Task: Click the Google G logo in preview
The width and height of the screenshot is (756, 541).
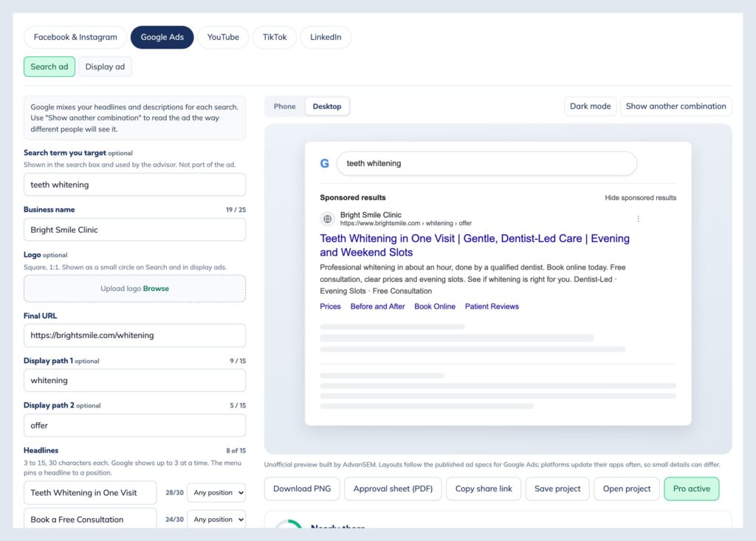Action: 325,163
